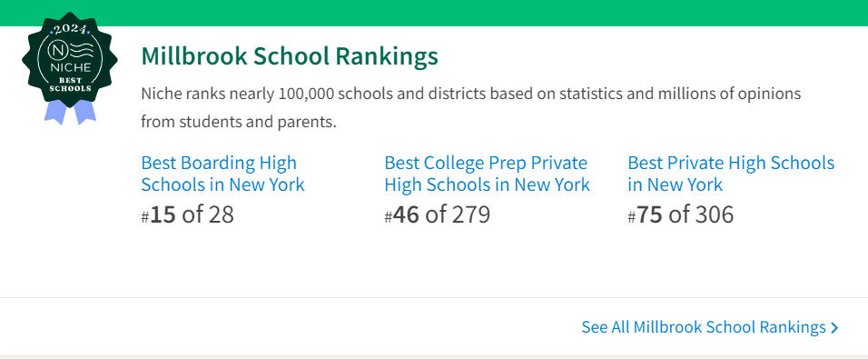This screenshot has height=359, width=868.
Task: Click the words 'from students and parents'
Action: point(239,121)
